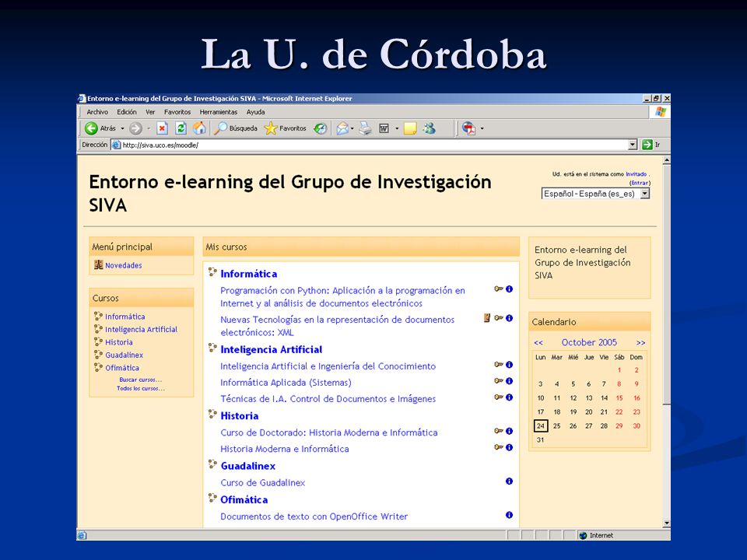Open the Ofimática heading in Mis cursos
The image size is (747, 560).
(x=244, y=499)
